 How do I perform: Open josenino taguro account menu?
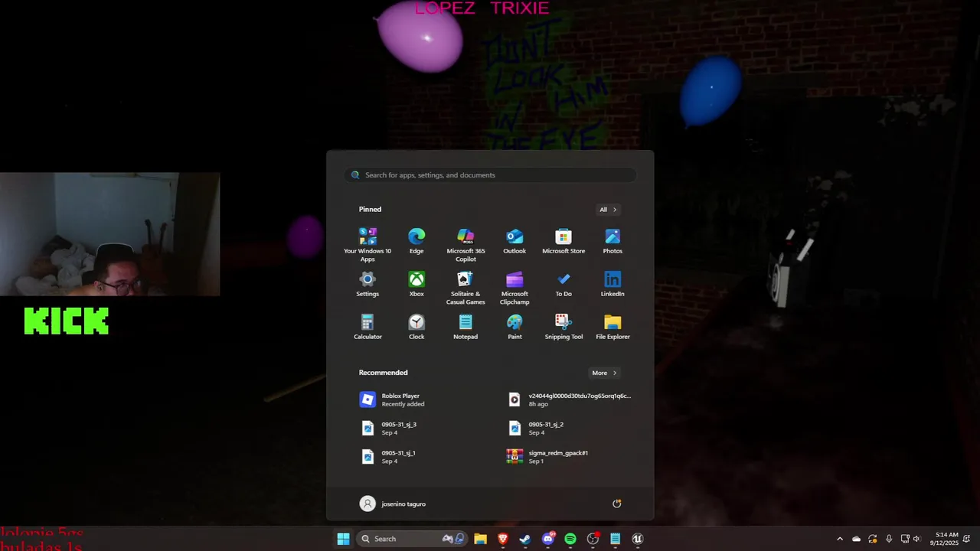tap(393, 504)
